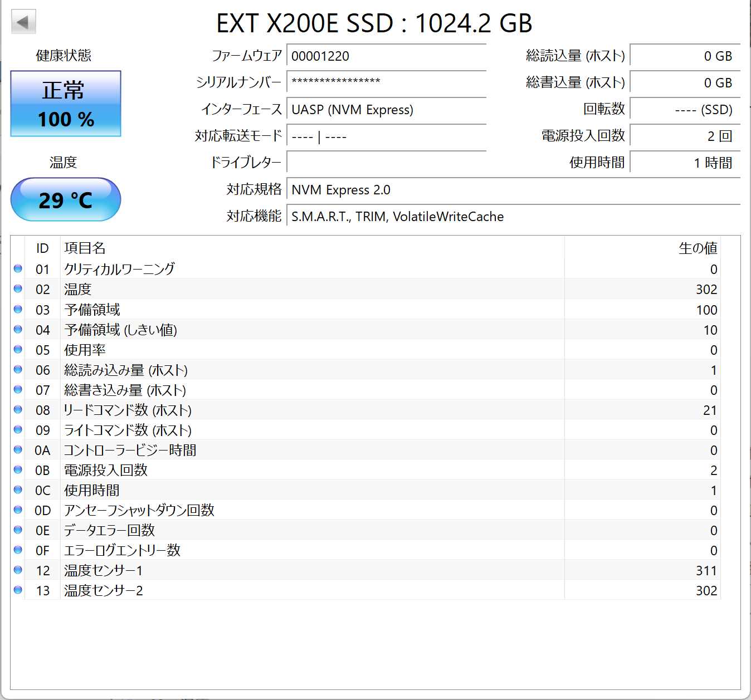
Task: Click the 回転数 value ---- (SSD)
Action: click(685, 110)
